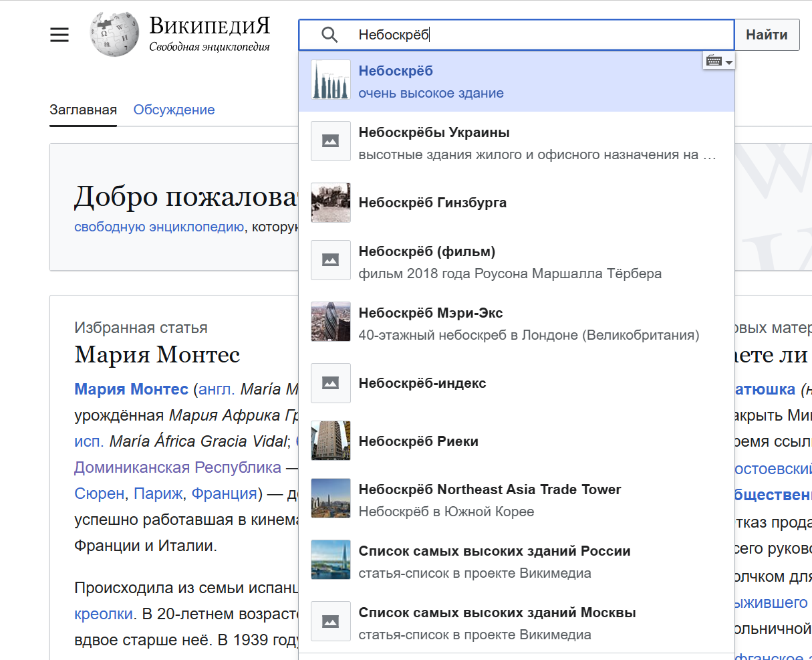
Task: Follow the Сюрен link
Action: 100,493
